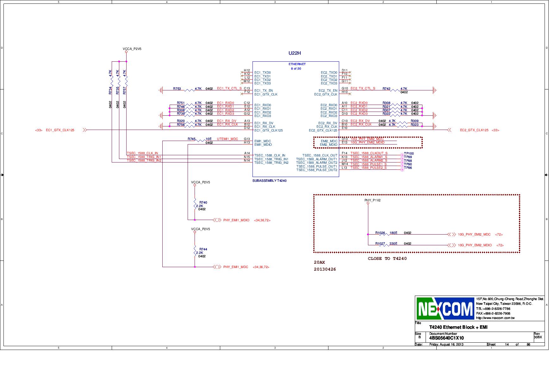Click resistor R753 on EC1_TX_CTL_S line
The width and height of the screenshot is (555, 392).
click(x=190, y=90)
